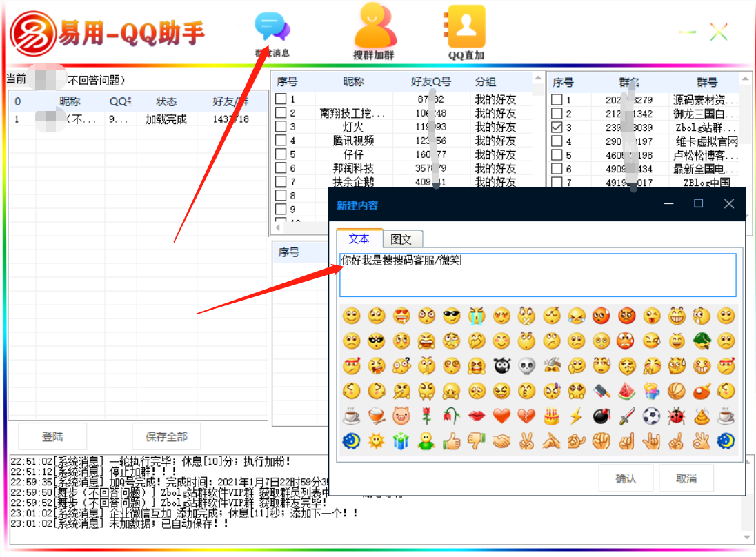The height and width of the screenshot is (557, 756).
Task: Check the box for friend 腾讯视频
Action: point(281,140)
